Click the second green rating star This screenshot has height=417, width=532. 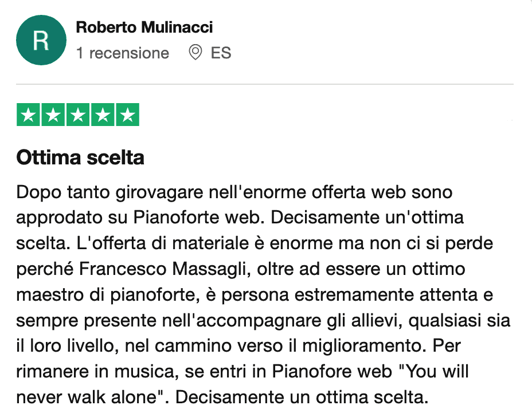tap(53, 115)
